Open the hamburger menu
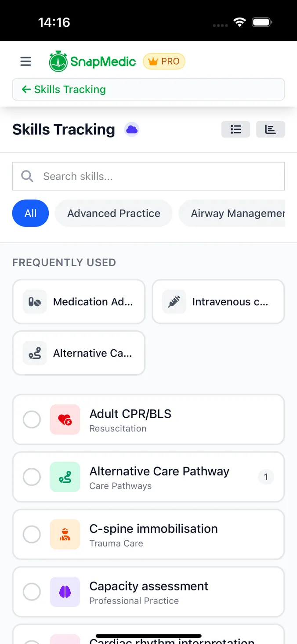 pos(25,62)
